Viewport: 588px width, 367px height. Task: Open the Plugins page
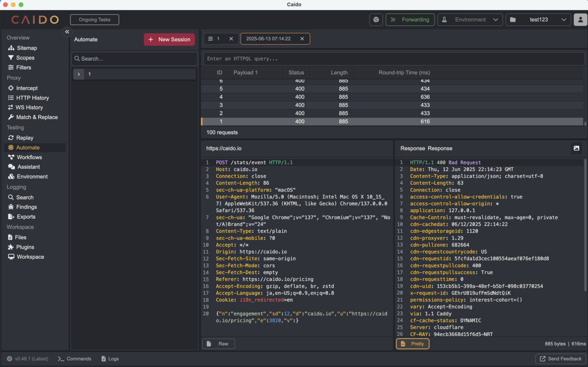[25, 247]
